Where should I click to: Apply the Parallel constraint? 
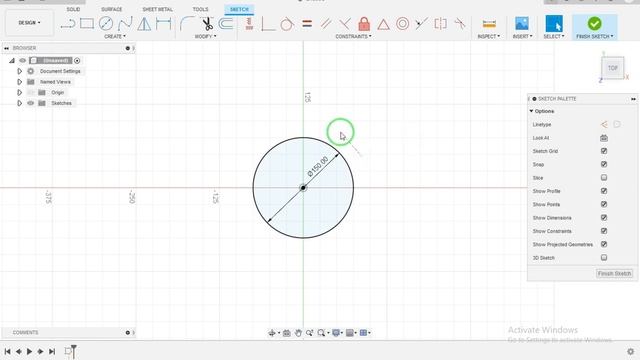coord(326,24)
